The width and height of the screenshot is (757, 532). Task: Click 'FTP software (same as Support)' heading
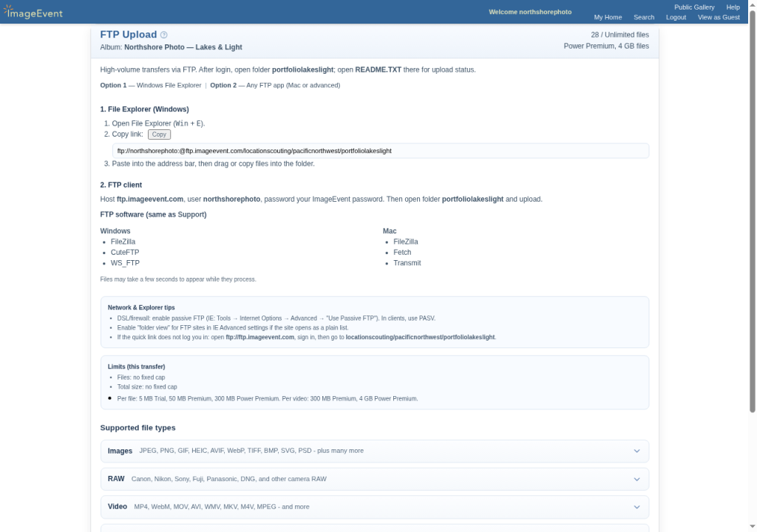click(153, 215)
